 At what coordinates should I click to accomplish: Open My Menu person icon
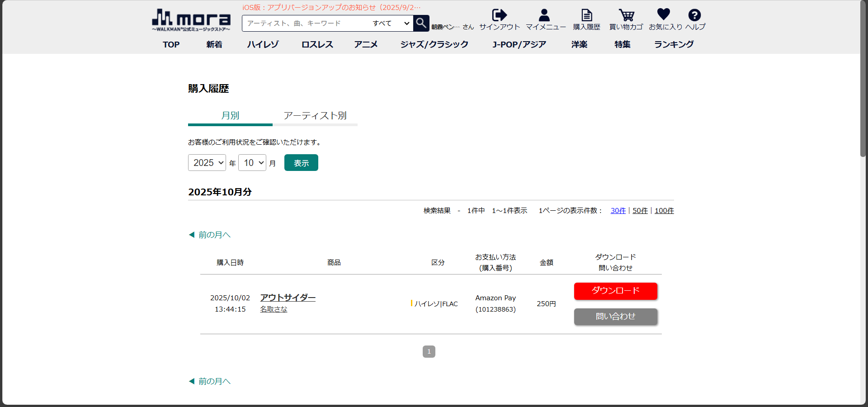[x=544, y=15]
